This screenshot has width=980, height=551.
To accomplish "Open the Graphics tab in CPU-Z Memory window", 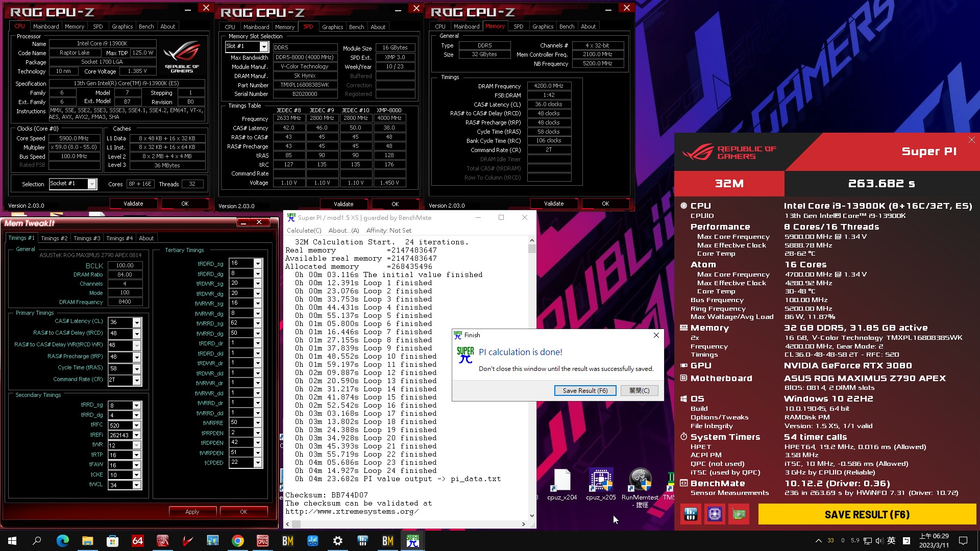I will point(543,27).
